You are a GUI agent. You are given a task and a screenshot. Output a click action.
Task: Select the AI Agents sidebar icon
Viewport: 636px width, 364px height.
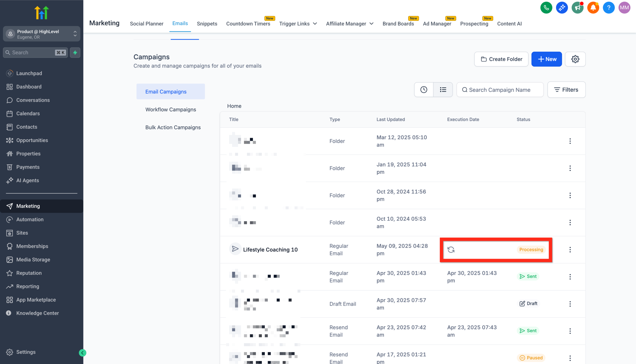[x=9, y=180]
